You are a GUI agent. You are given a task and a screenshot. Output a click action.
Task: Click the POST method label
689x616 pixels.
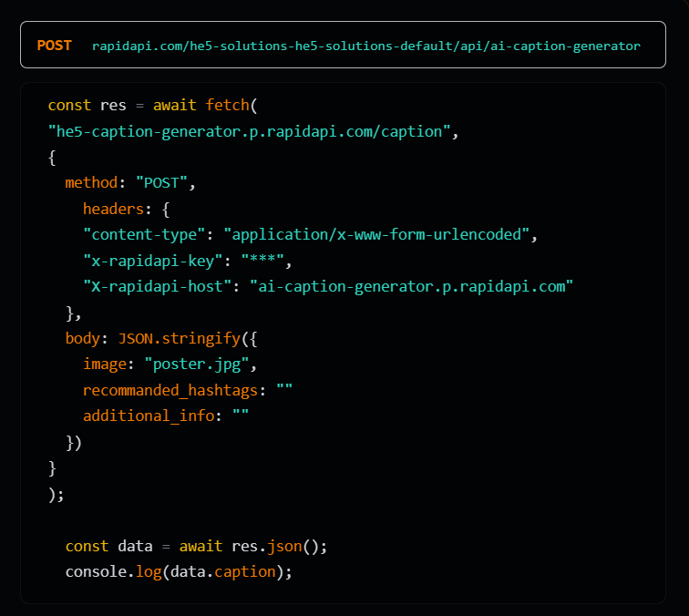[54, 46]
